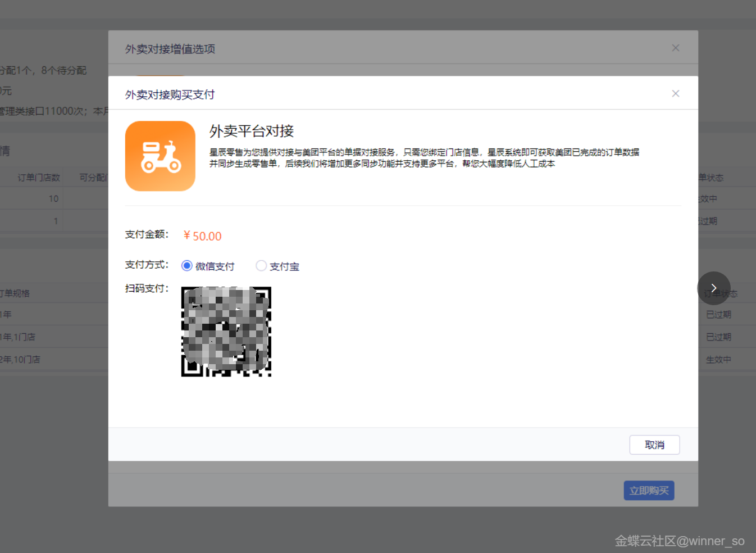Select the 微信支付 radio option
The height and width of the screenshot is (553, 756).
tap(187, 266)
